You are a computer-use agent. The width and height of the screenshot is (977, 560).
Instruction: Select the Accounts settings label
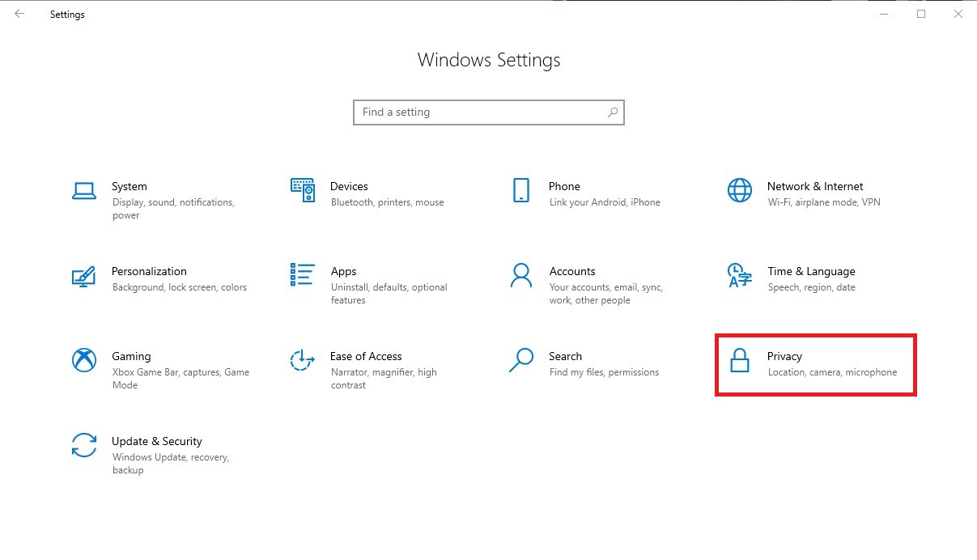click(x=572, y=271)
